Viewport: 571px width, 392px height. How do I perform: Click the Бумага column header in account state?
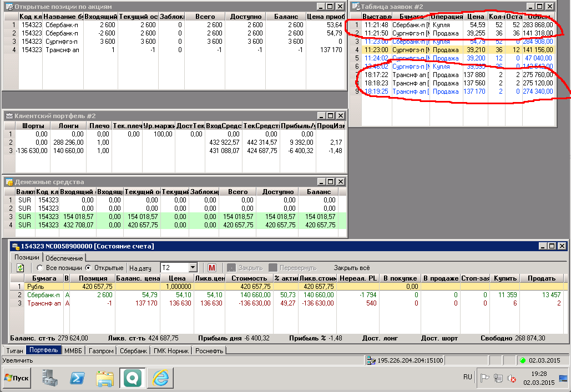44,278
